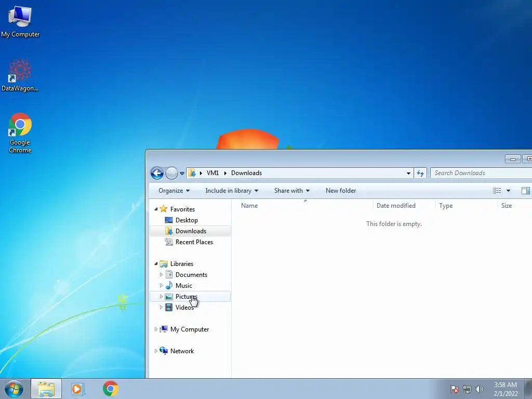532x399 pixels.
Task: Select My Computer in navigation pane
Action: (x=189, y=329)
